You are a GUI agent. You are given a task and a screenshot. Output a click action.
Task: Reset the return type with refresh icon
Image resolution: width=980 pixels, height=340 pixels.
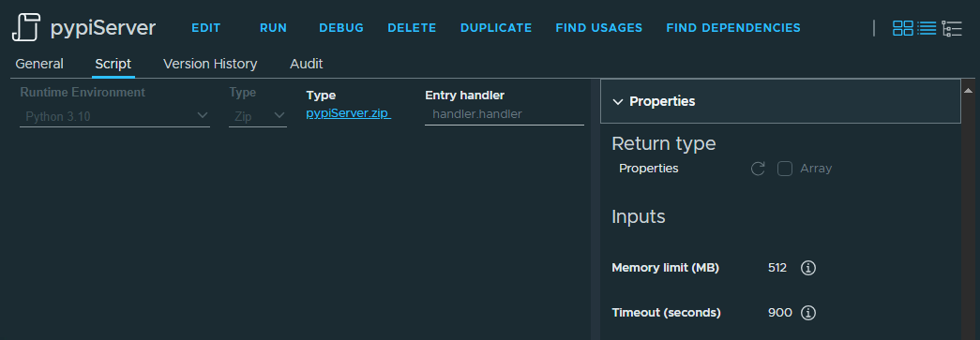pyautogui.click(x=758, y=169)
